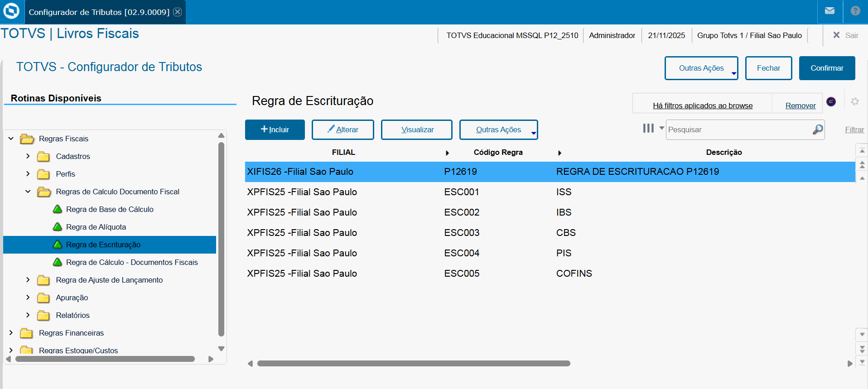Expand the Apuração tree node
Screen dimensions: 868x389
pos(28,298)
